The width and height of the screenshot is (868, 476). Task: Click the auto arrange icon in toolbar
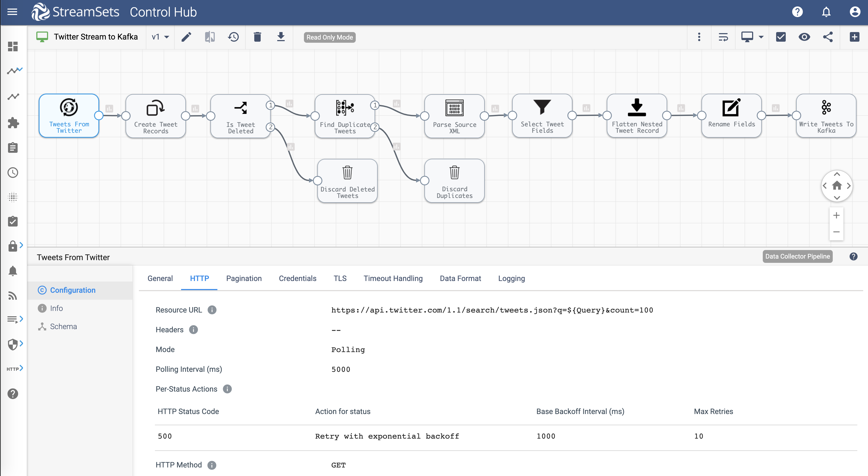click(x=723, y=37)
